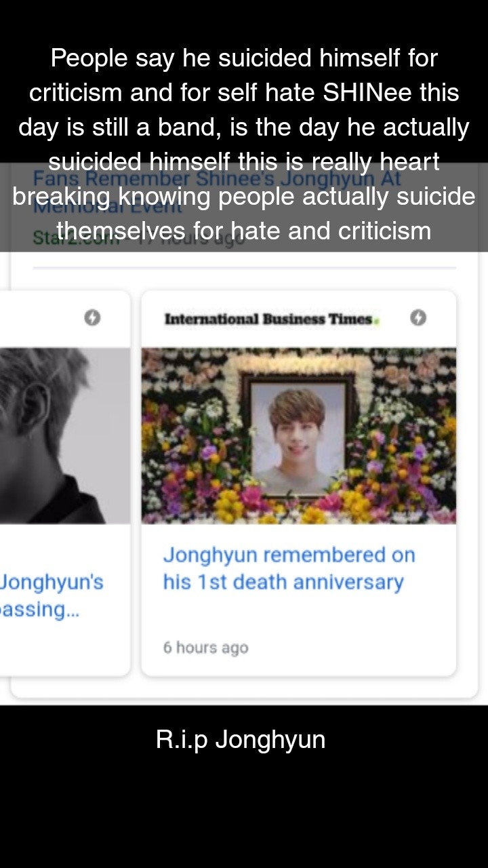Viewport: 488px width, 868px height.
Task: Open the "Jonghyun's passing..." headline
Action: coord(52,595)
